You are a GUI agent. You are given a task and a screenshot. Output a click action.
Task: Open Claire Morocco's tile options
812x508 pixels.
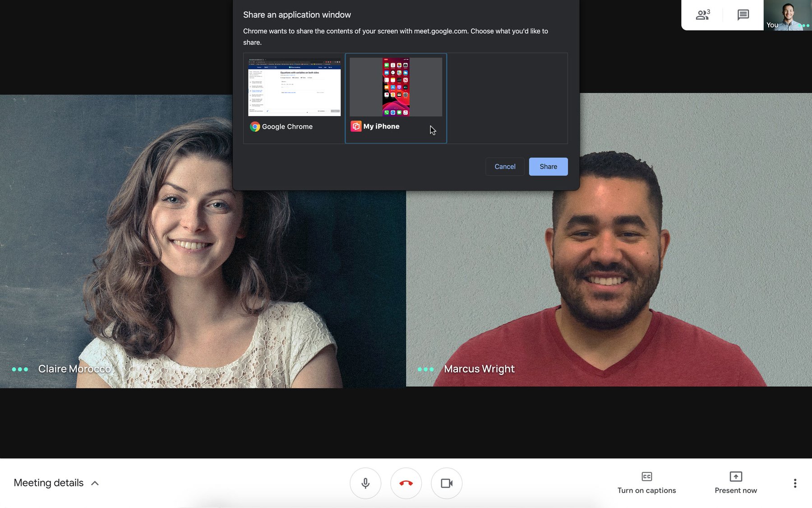point(19,369)
